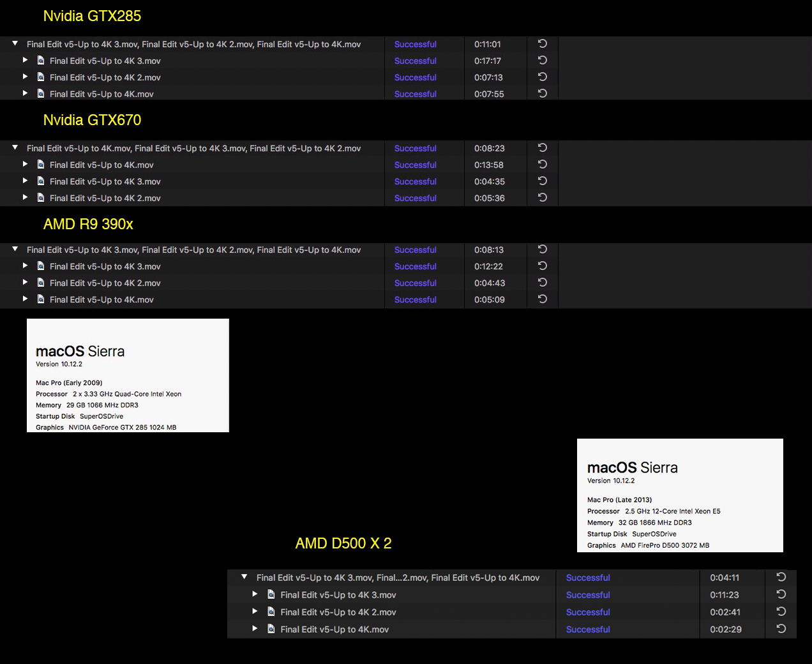Viewport: 812px width, 664px height.
Task: Collapse the batch group that took 0:08:13
Action: pyautogui.click(x=15, y=249)
